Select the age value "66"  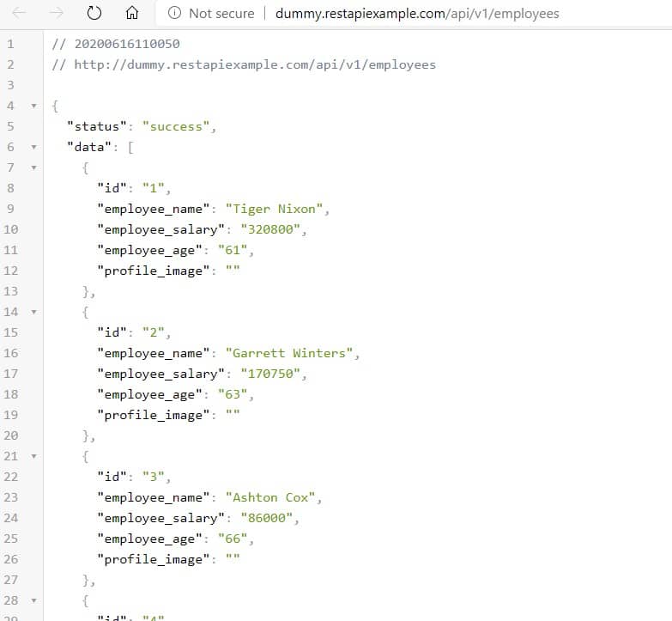[233, 539]
